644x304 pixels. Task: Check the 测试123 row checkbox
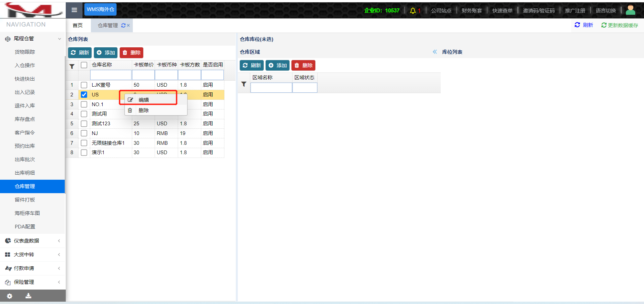tap(84, 124)
